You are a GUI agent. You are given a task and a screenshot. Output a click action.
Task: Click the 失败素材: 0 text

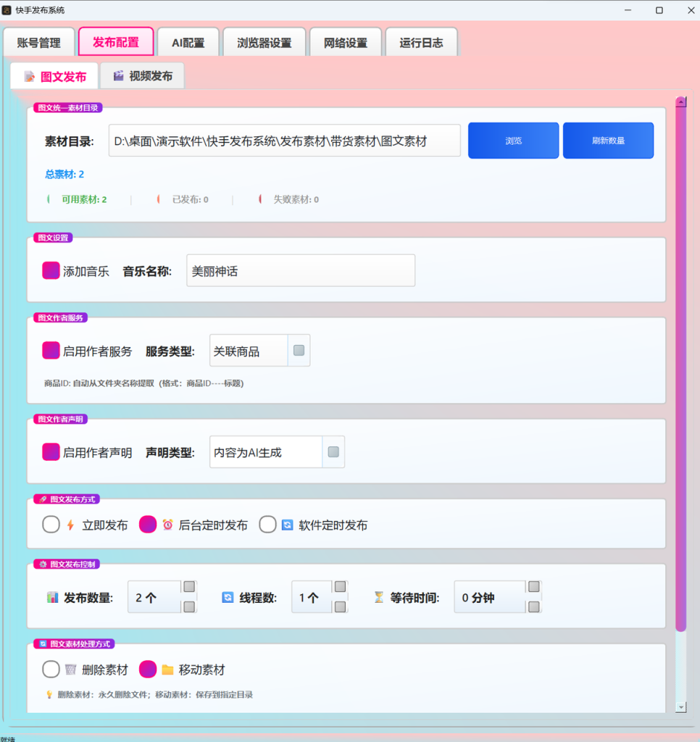(x=296, y=199)
